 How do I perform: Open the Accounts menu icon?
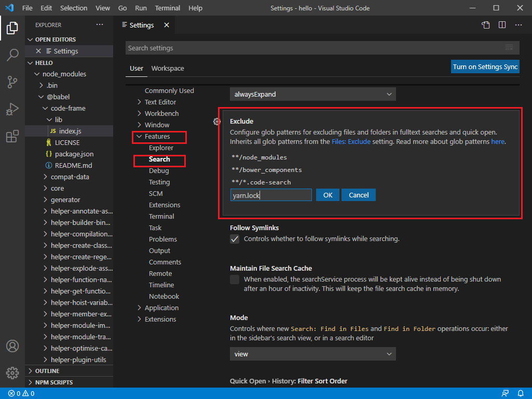(12, 346)
